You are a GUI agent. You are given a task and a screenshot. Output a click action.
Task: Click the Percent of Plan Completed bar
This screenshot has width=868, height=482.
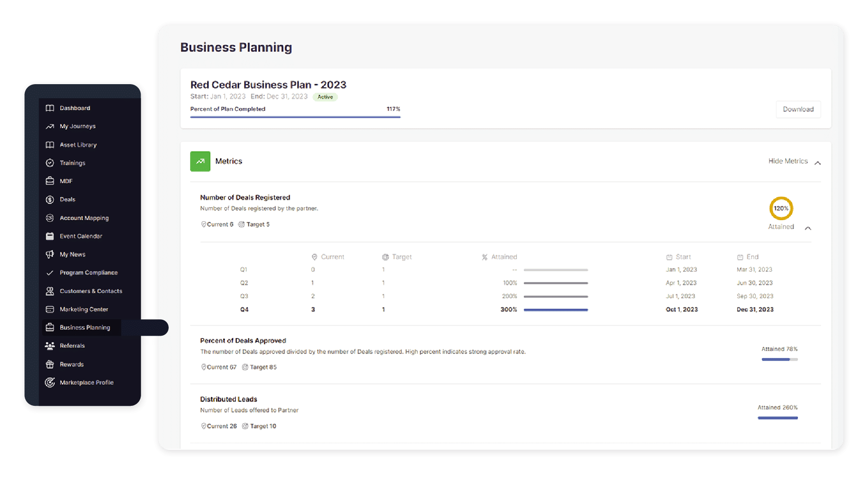coord(295,117)
